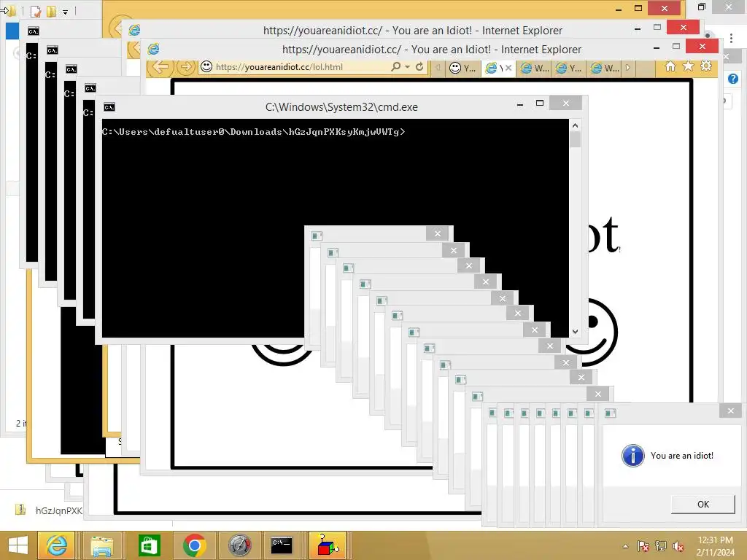The height and width of the screenshot is (560, 747).
Task: Click the cmd.exe vertical scrollbar thumb
Action: click(x=575, y=139)
